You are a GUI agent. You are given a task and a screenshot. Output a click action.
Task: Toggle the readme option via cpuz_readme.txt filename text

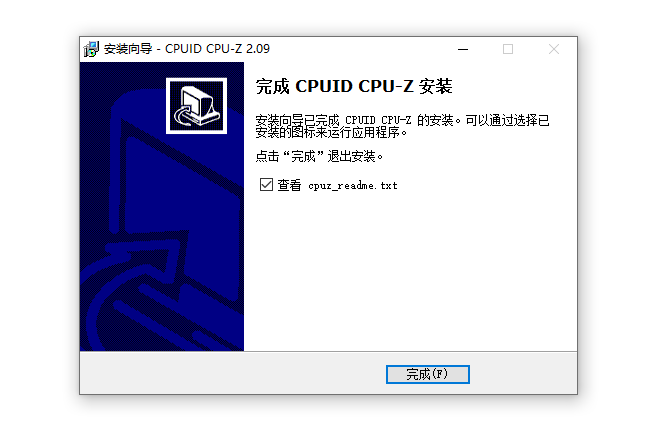pyautogui.click(x=353, y=186)
